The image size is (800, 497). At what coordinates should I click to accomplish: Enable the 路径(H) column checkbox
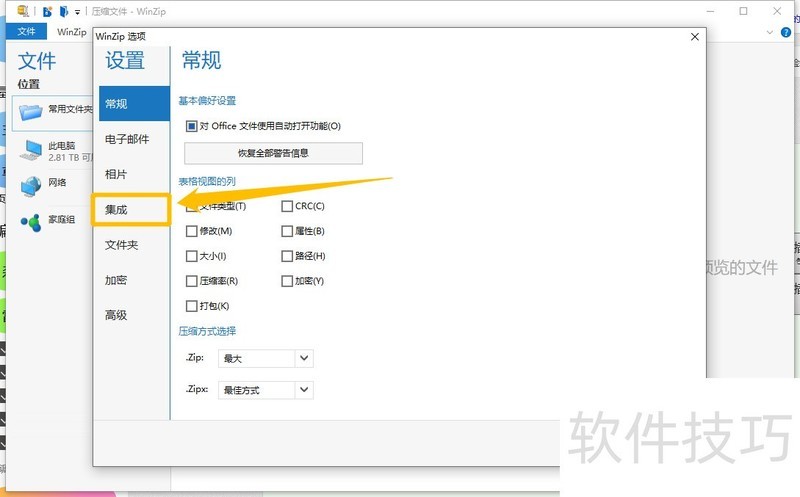tap(287, 256)
